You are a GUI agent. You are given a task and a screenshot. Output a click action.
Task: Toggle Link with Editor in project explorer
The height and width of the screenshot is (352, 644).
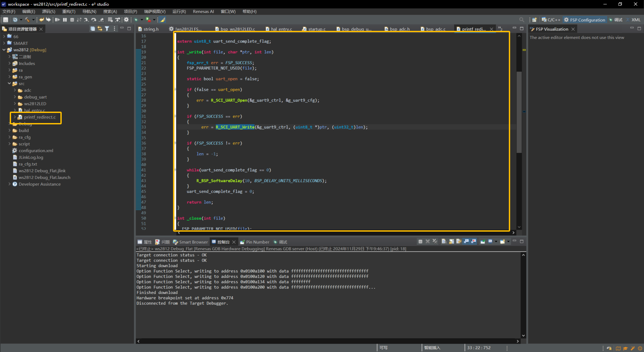(100, 29)
